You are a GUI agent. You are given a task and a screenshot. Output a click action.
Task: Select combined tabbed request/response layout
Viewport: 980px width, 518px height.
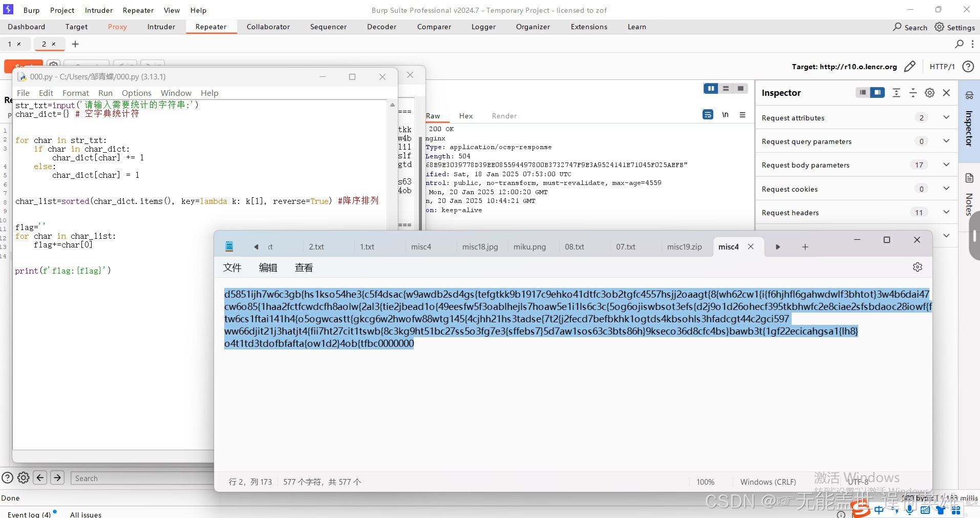(740, 89)
